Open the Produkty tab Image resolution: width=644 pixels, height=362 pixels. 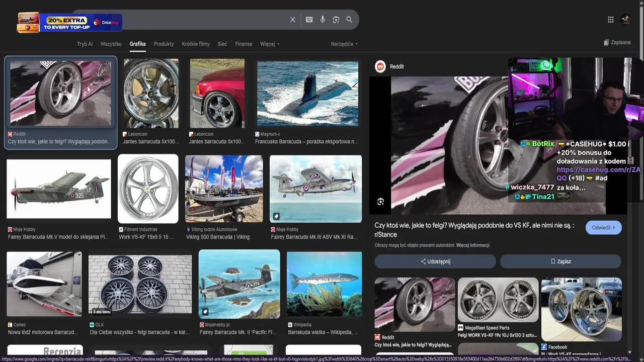[164, 44]
